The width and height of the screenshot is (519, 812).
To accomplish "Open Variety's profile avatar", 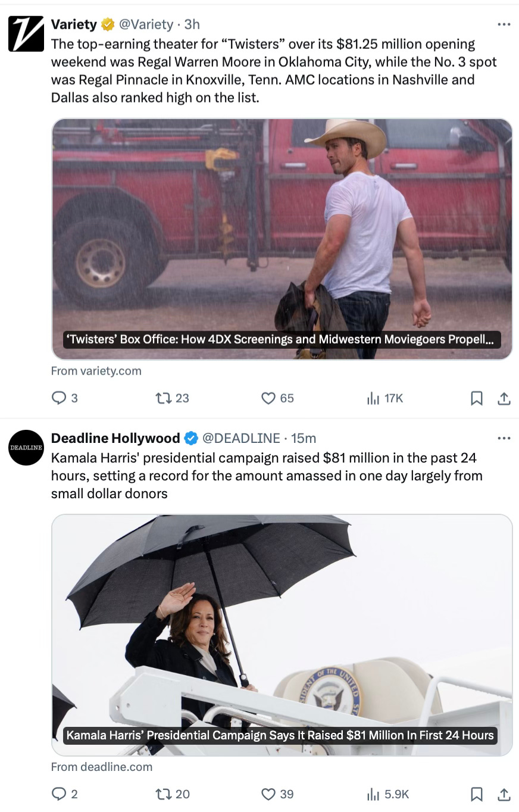I will (26, 33).
